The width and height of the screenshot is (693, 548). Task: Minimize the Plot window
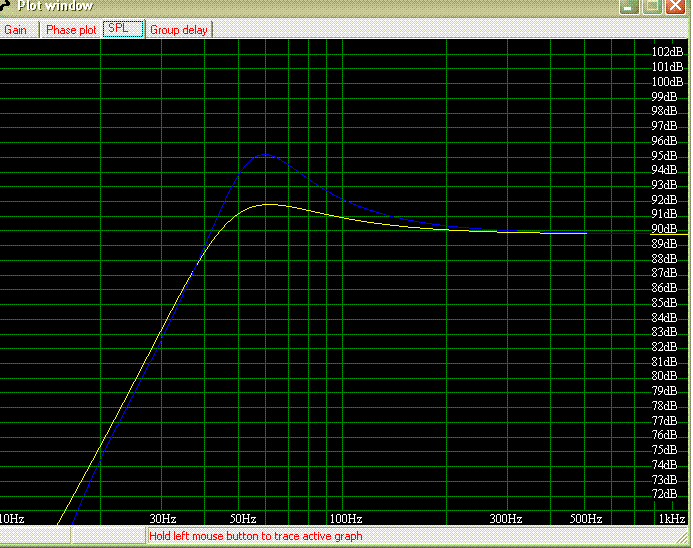[x=628, y=6]
